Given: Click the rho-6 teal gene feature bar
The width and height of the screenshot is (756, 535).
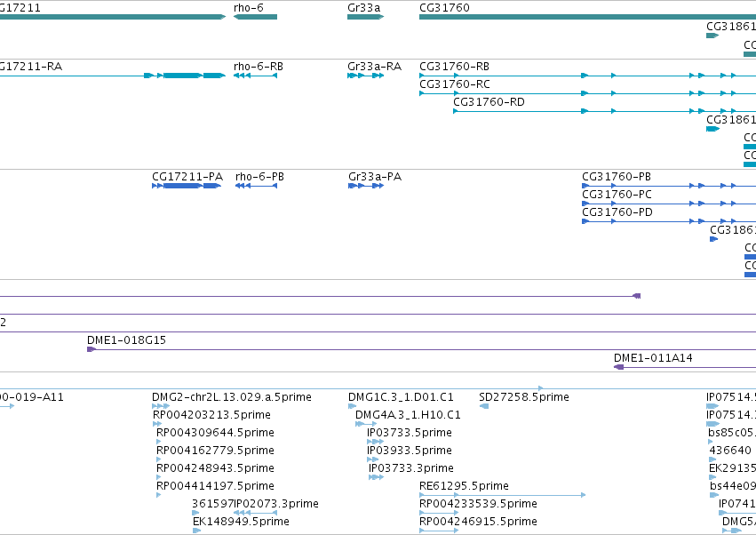Looking at the screenshot, I should pyautogui.click(x=255, y=17).
